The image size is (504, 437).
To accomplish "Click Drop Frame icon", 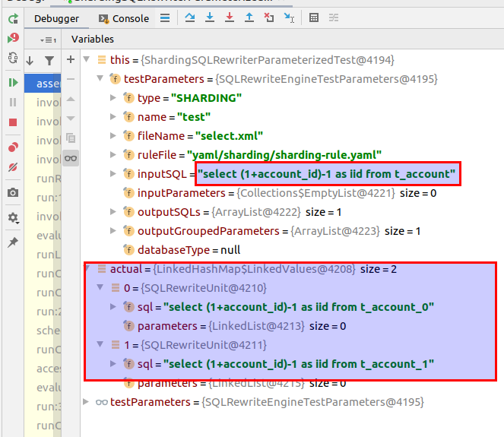I will point(268,17).
